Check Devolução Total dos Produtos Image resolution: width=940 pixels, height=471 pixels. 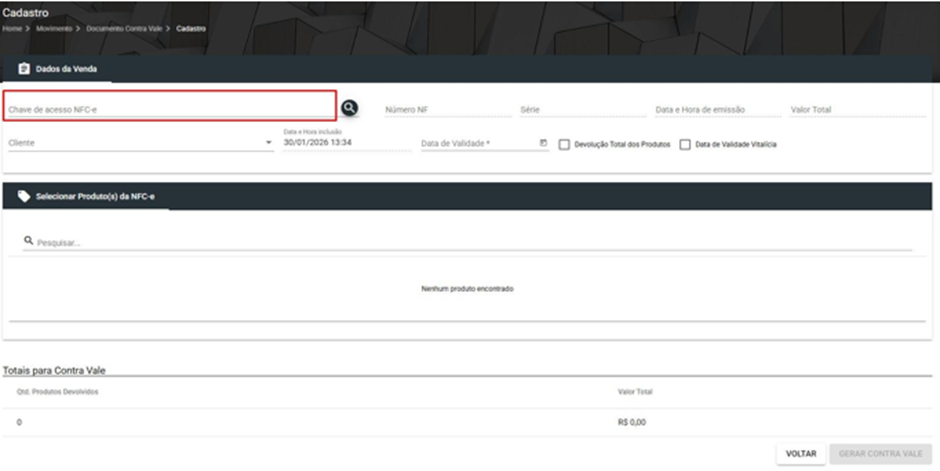pos(564,144)
